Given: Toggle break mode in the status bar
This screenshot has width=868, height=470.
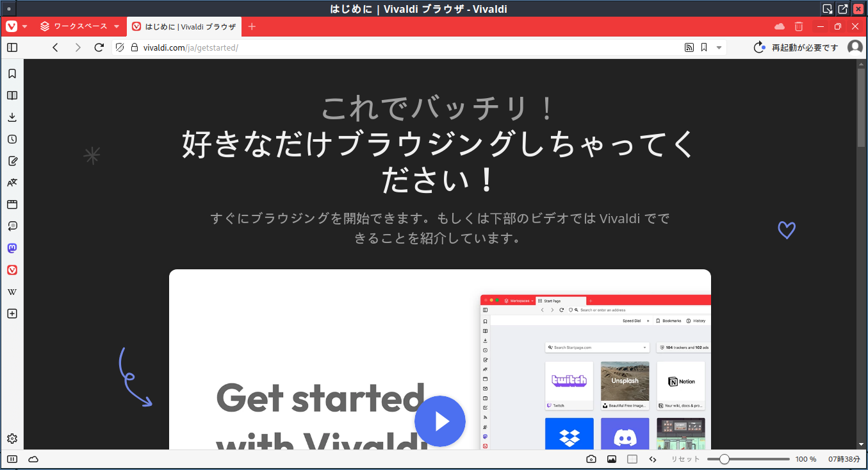Looking at the screenshot, I should point(12,459).
